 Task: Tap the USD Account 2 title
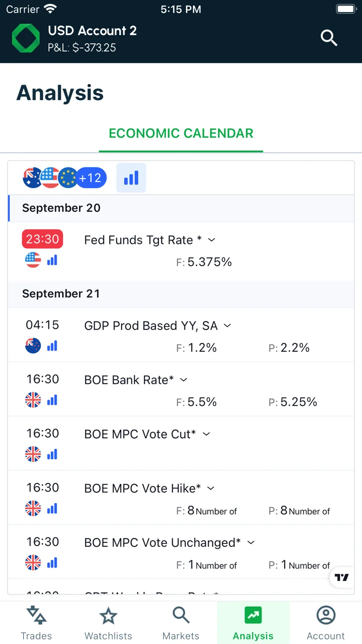(92, 31)
